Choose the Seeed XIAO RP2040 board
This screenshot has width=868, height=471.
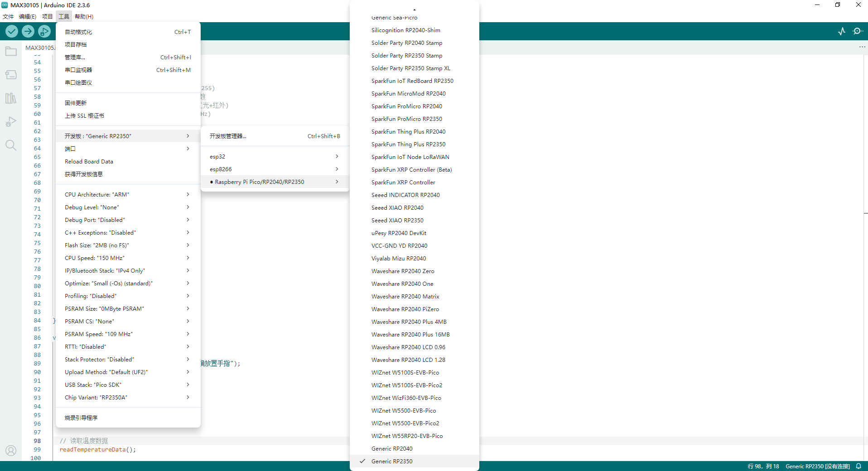pyautogui.click(x=415, y=207)
